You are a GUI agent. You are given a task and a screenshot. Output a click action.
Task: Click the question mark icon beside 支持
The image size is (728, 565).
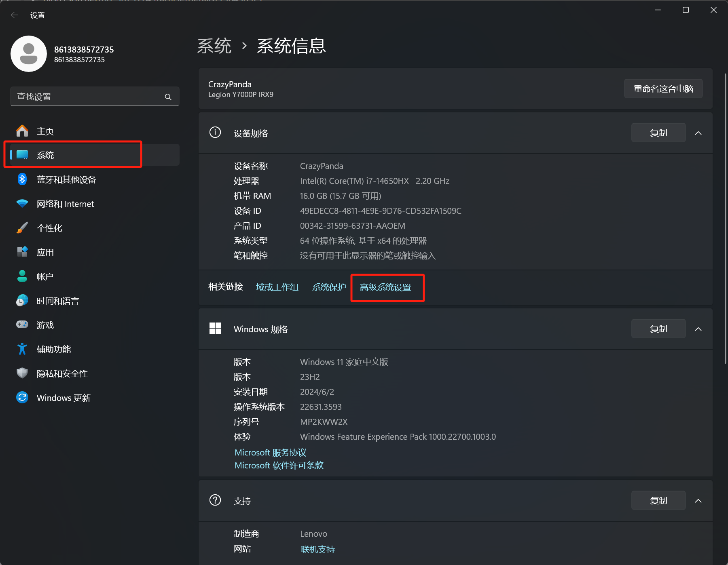pos(215,500)
